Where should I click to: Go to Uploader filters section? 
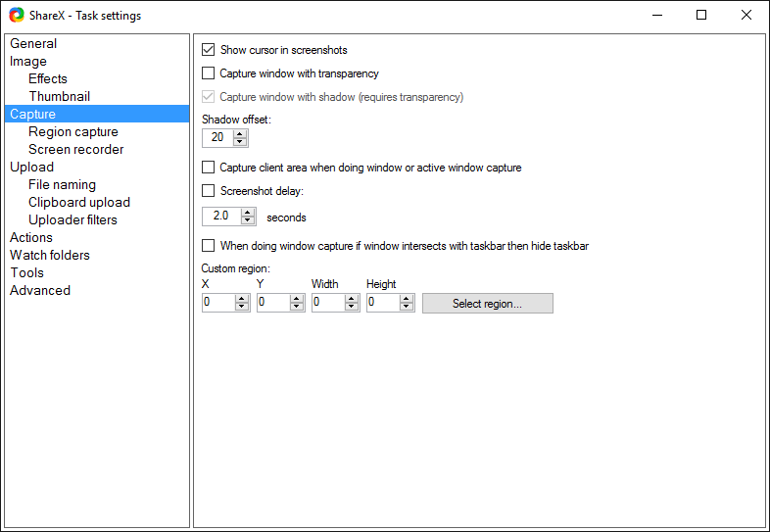pos(72,219)
